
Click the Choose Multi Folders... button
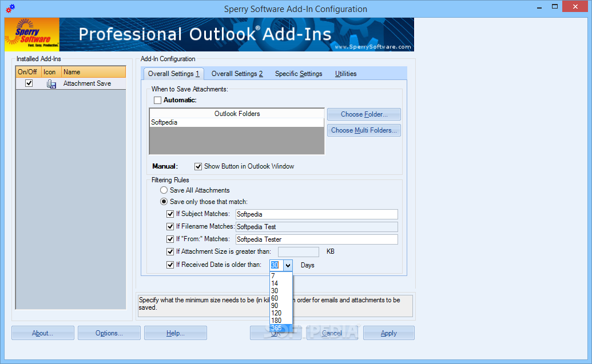click(x=364, y=130)
